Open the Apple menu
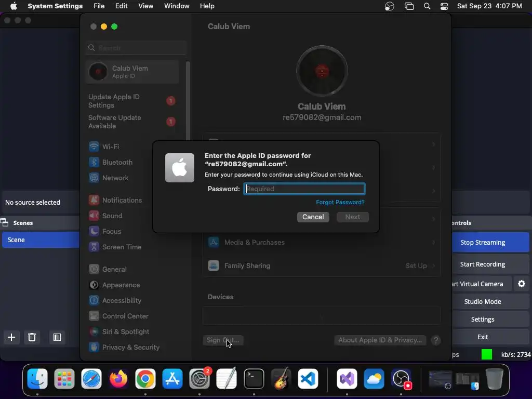Screen dimensions: 532x399 [14, 6]
